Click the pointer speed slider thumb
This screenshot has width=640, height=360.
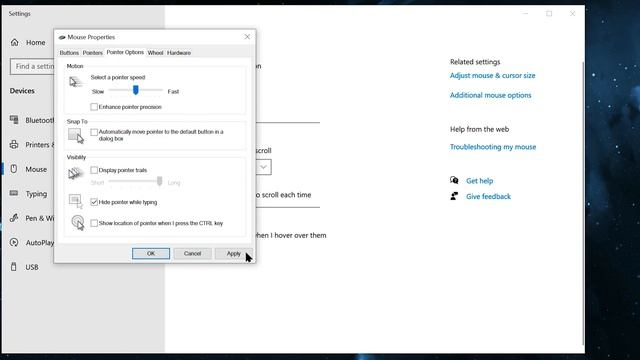point(136,90)
